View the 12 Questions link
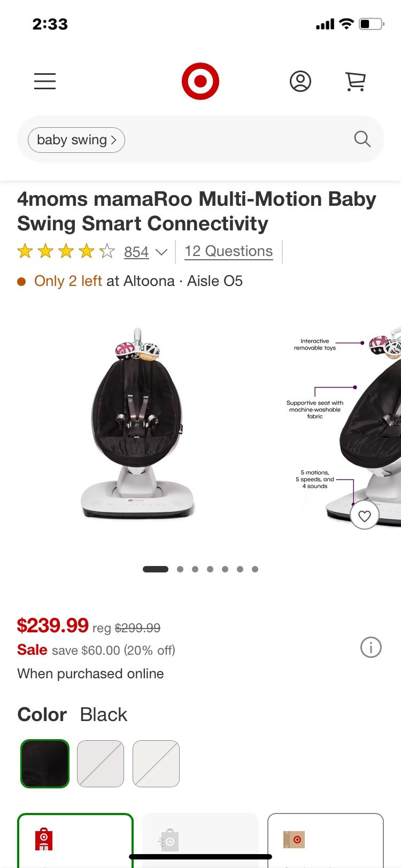This screenshot has height=868, width=401. pyautogui.click(x=229, y=251)
